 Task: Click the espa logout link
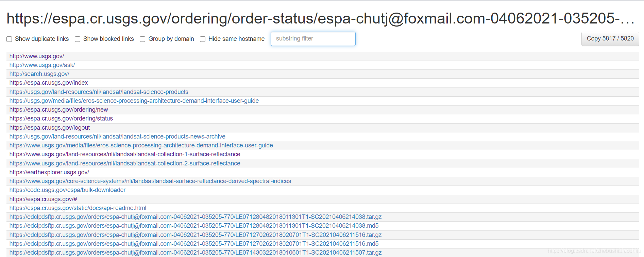(x=50, y=128)
